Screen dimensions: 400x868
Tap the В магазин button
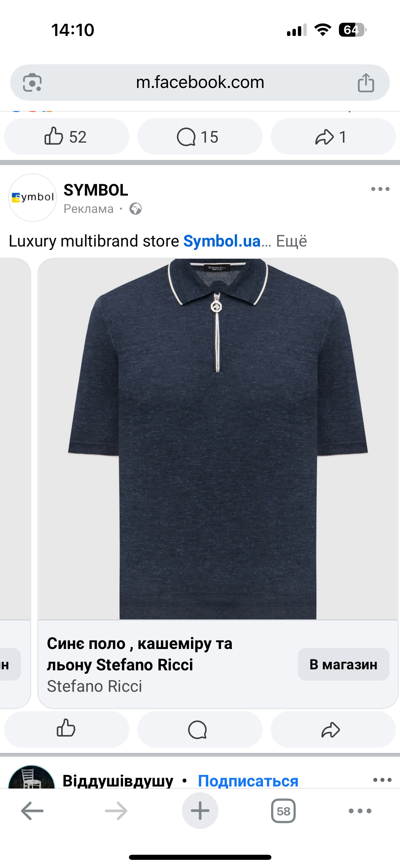(x=343, y=664)
